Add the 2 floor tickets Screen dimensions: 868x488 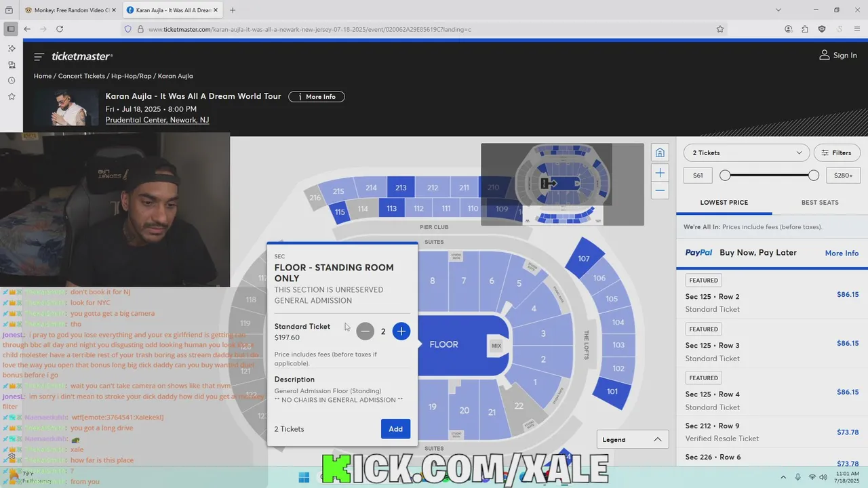pyautogui.click(x=395, y=429)
